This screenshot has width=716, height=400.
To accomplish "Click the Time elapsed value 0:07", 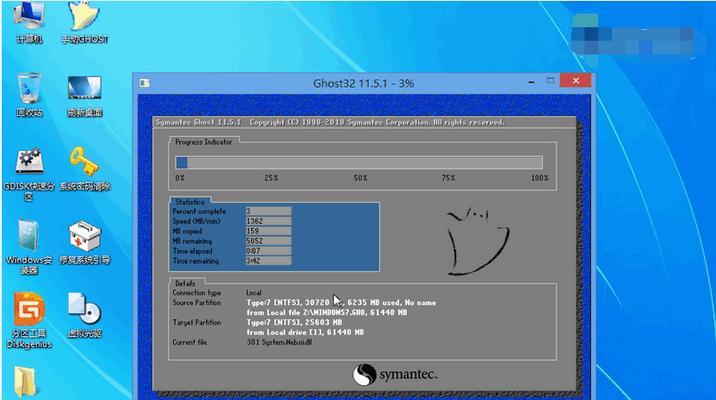I will point(268,251).
